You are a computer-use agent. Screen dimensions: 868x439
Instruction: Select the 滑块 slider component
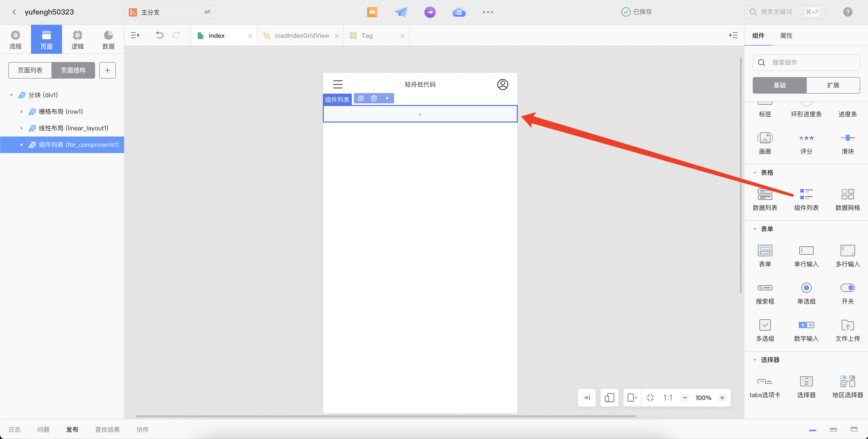[x=847, y=143]
